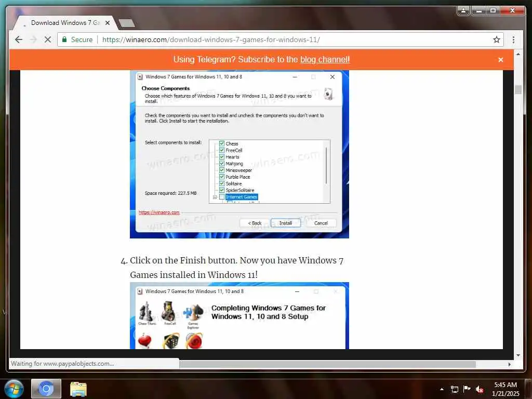Collapse the Internet Games tree node
Viewport: 532px width, 399px height.
tap(215, 197)
